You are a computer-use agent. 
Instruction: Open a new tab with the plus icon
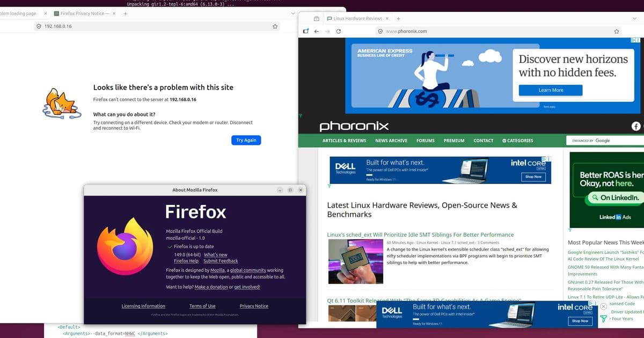pyautogui.click(x=399, y=18)
